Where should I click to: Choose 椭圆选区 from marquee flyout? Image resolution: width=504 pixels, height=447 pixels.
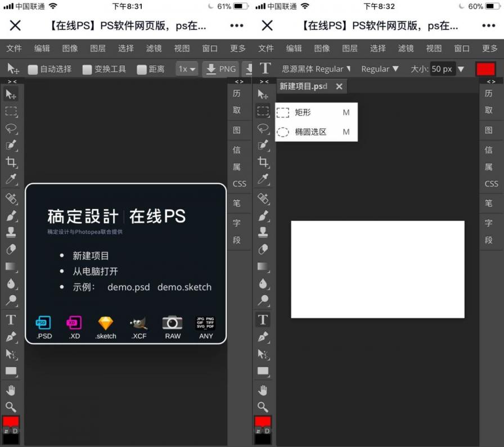pyautogui.click(x=316, y=132)
